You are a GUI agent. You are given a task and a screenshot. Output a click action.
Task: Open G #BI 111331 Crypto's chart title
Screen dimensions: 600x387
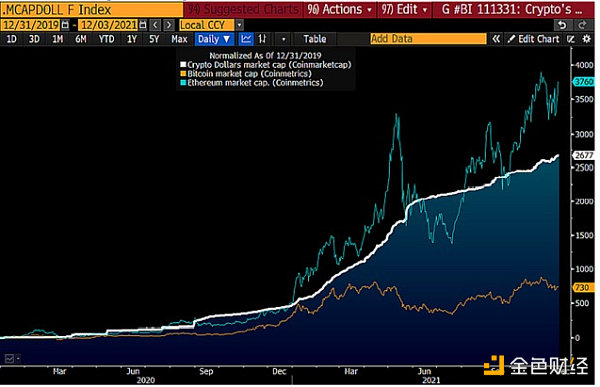click(513, 10)
